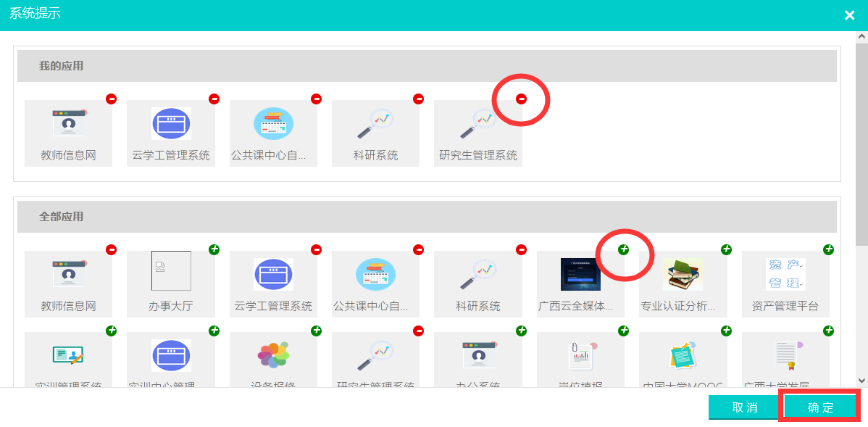Select the 办事大厅 app icon
868x427 pixels.
pos(171,271)
